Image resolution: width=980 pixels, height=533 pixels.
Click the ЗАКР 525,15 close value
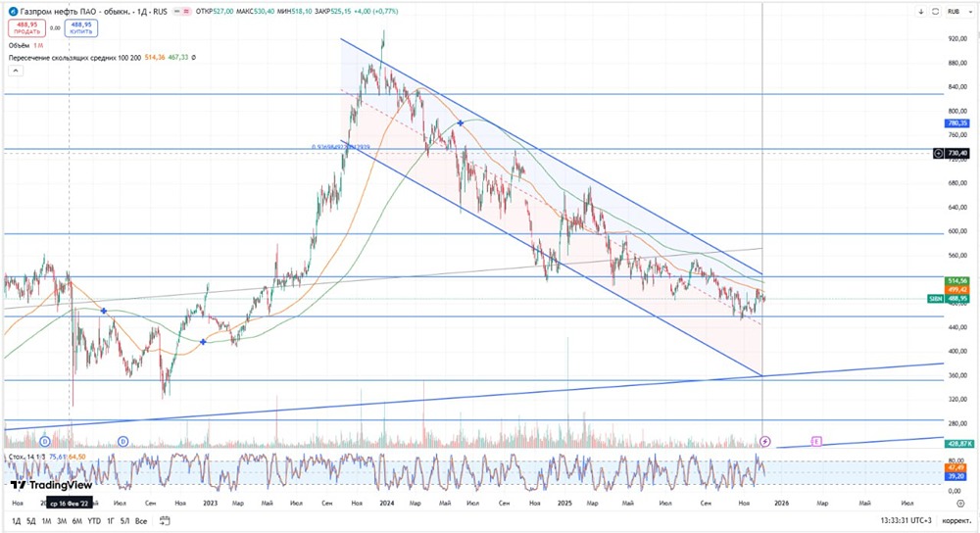(x=333, y=11)
